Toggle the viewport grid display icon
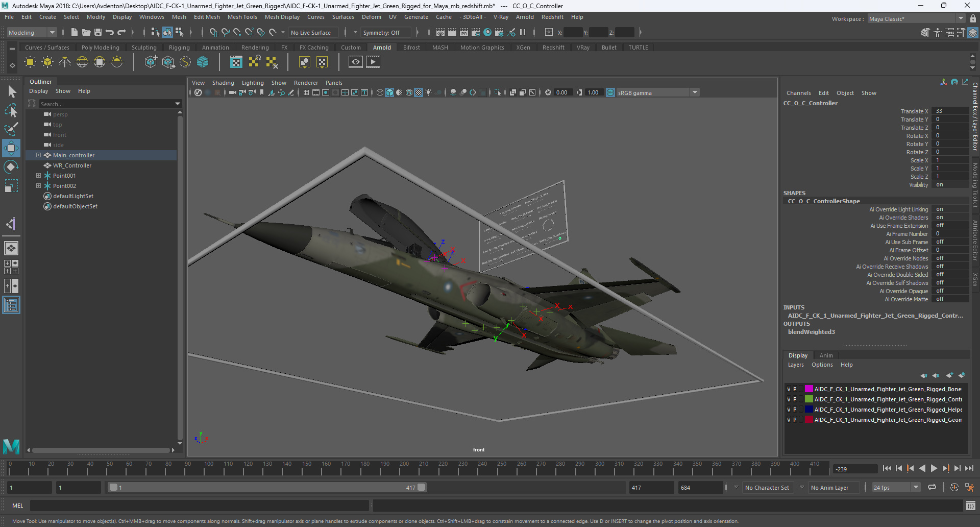The image size is (980, 527). [x=306, y=92]
